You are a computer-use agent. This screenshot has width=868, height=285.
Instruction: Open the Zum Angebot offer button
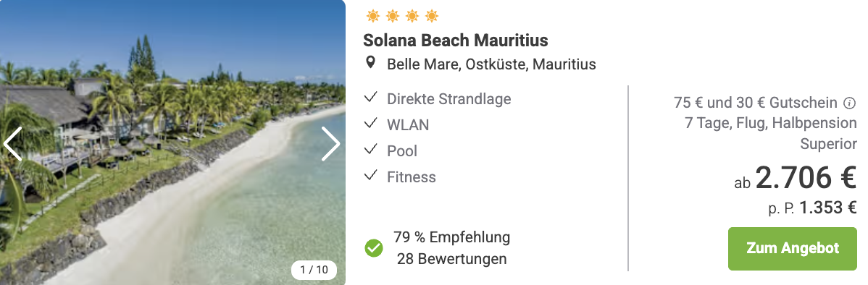pos(792,249)
